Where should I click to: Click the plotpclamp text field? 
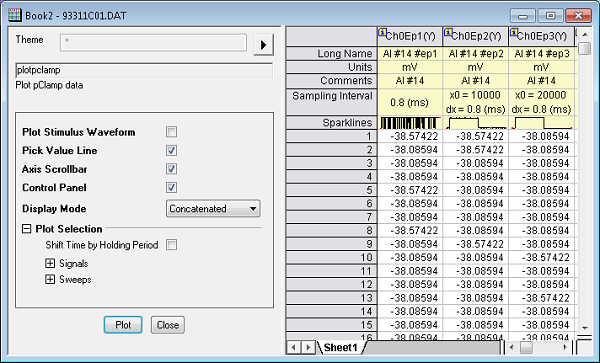tap(144, 70)
